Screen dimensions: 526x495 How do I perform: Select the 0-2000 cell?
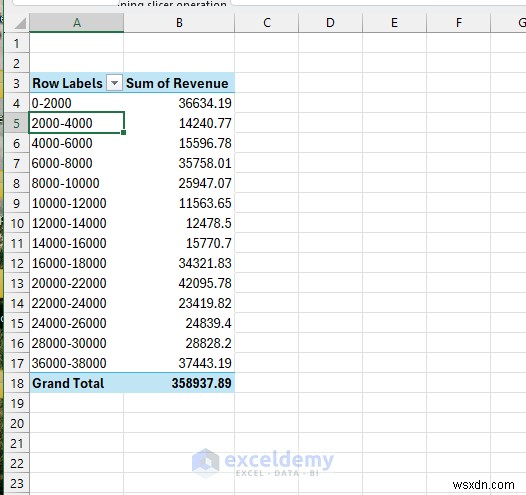77,103
